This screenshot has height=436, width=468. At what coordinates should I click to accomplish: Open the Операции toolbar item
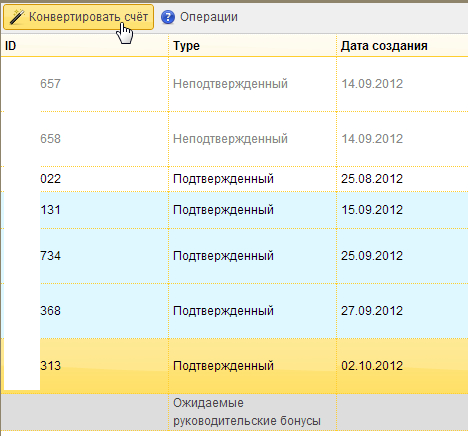tap(199, 17)
